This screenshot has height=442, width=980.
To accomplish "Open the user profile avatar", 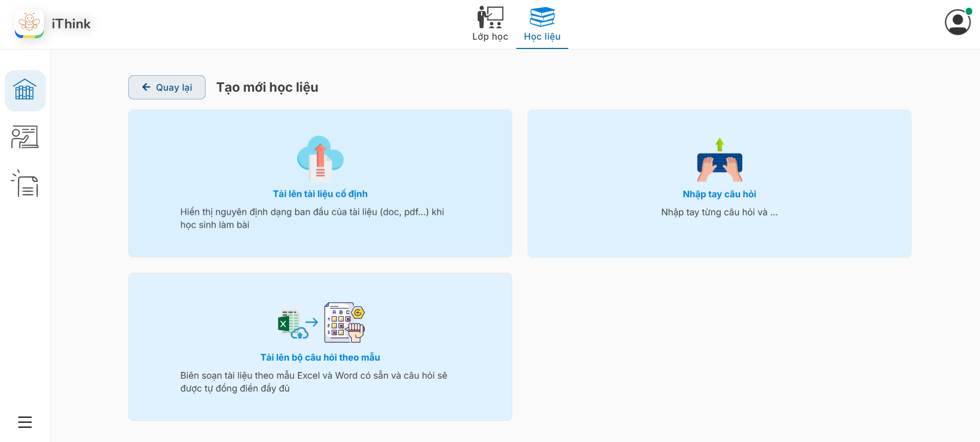I will pyautogui.click(x=957, y=23).
